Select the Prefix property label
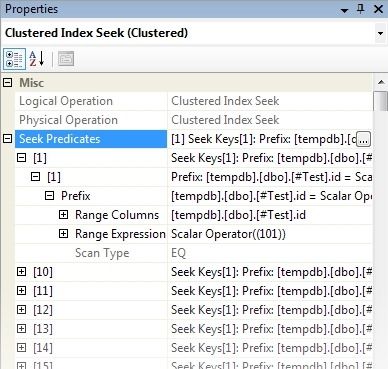 pos(76,196)
